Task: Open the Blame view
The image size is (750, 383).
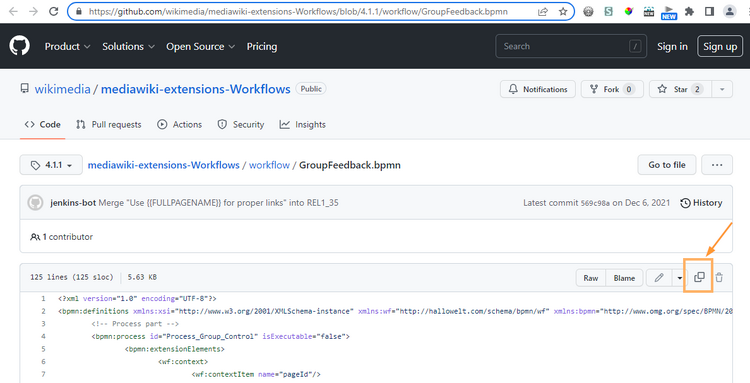Action: pos(624,278)
